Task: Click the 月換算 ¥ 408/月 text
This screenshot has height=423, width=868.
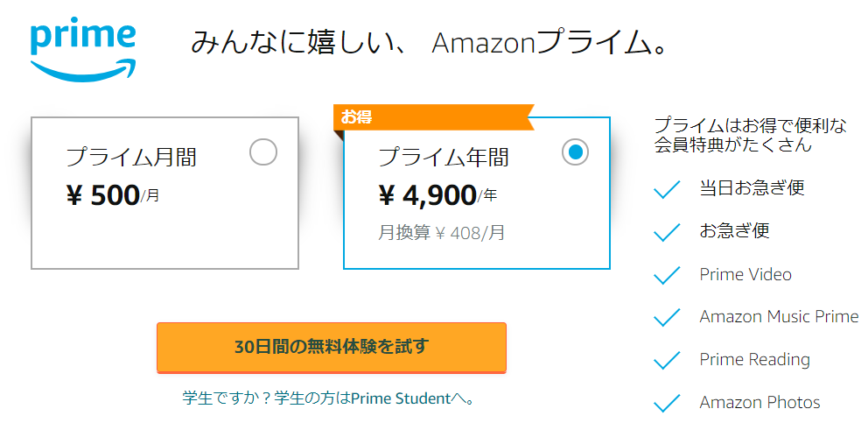Action: [441, 233]
